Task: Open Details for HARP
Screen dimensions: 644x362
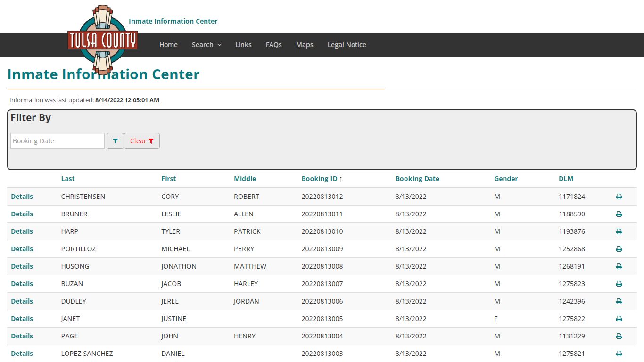Action: 22,231
